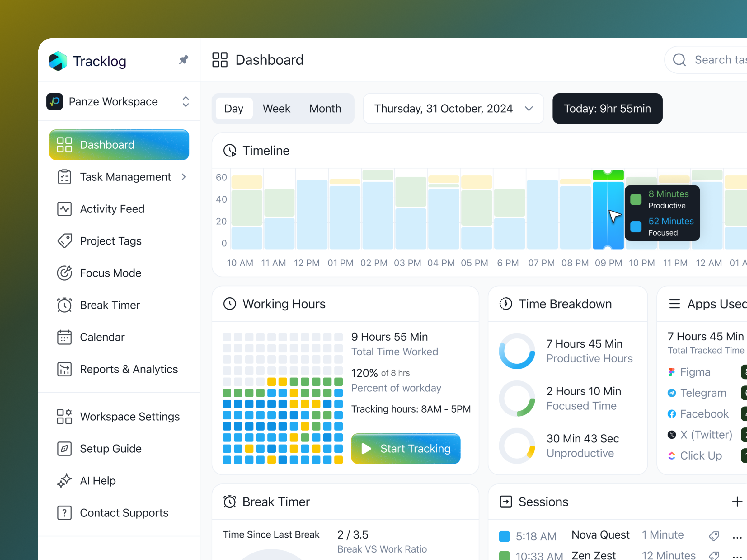Add a new session with the plus button
Screen dimensions: 747x560
(738, 502)
